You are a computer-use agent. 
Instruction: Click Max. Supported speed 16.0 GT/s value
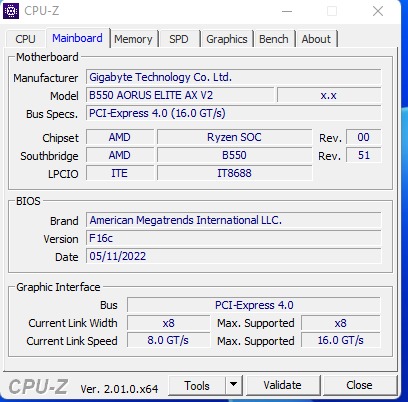(x=340, y=341)
